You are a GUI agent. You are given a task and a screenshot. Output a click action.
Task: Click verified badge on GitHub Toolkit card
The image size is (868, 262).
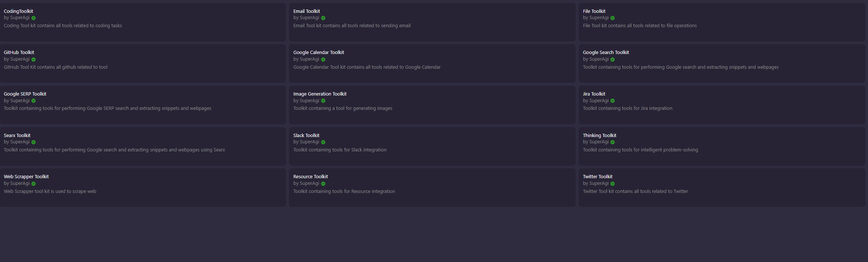[x=33, y=60]
